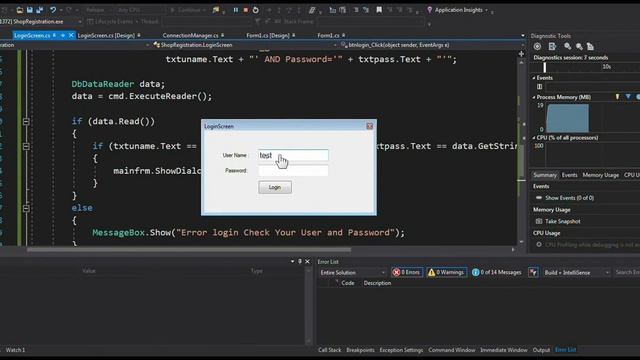
Task: Collapse CPU (% of all processors) section
Action: [534, 138]
